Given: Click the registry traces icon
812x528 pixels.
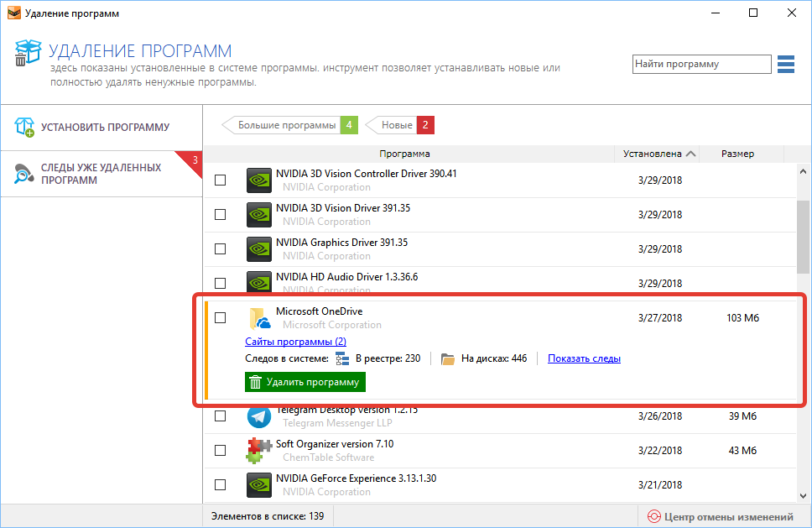Looking at the screenshot, I should coord(341,358).
